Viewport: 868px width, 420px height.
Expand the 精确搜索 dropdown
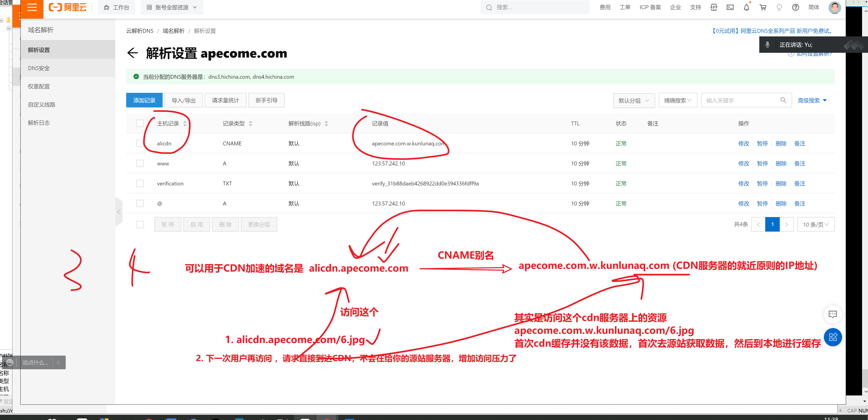click(678, 100)
